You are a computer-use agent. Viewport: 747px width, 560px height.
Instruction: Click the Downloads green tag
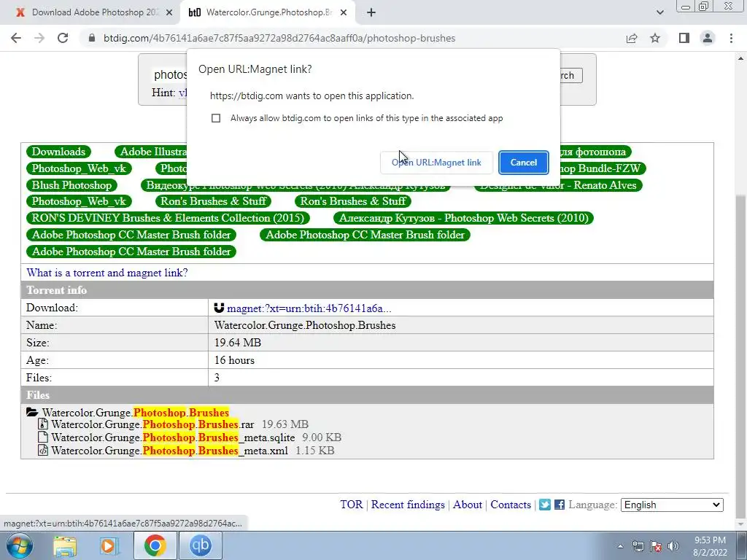click(x=58, y=152)
